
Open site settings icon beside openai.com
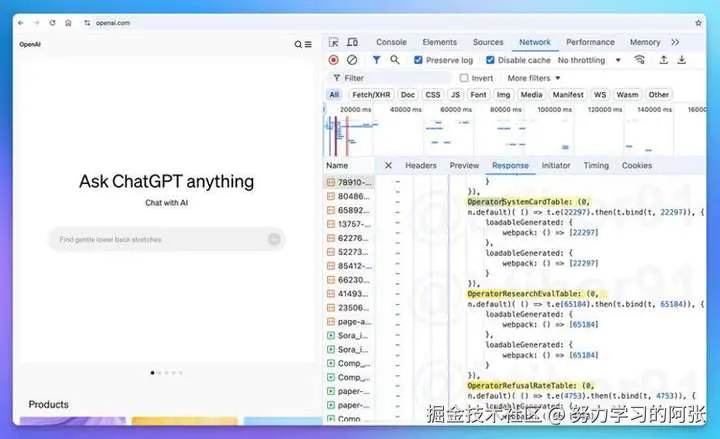(87, 23)
